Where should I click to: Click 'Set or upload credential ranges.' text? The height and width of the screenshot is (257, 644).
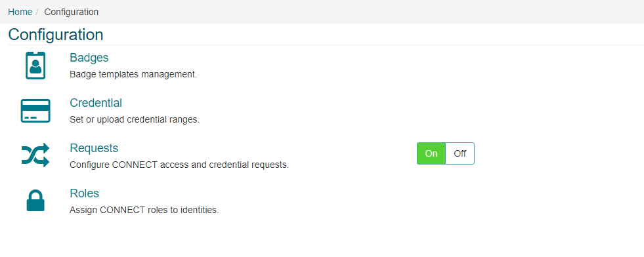(x=135, y=120)
